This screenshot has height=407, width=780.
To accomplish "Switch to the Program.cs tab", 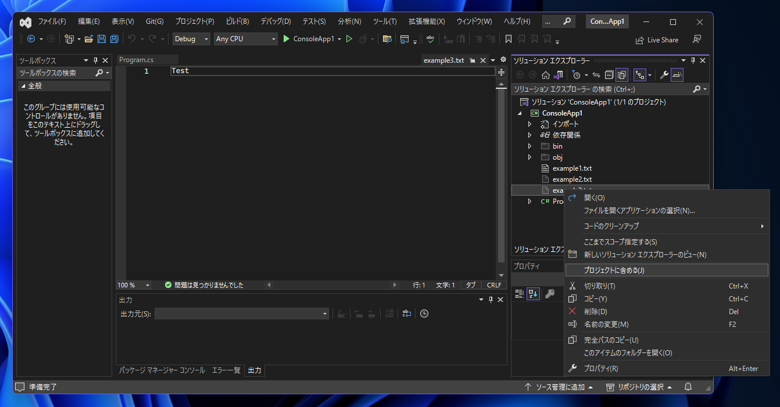I will (136, 60).
